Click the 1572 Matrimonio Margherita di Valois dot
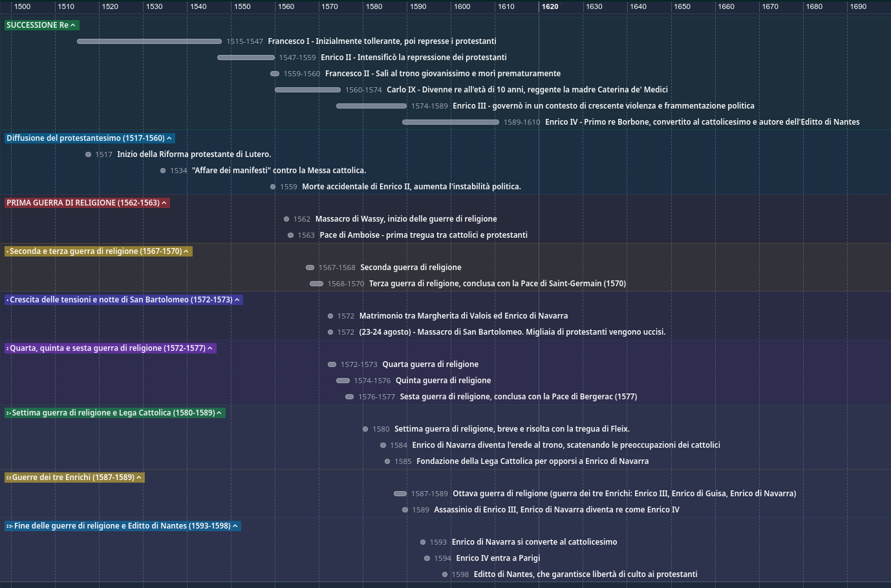The width and height of the screenshot is (891, 588). pyautogui.click(x=330, y=316)
